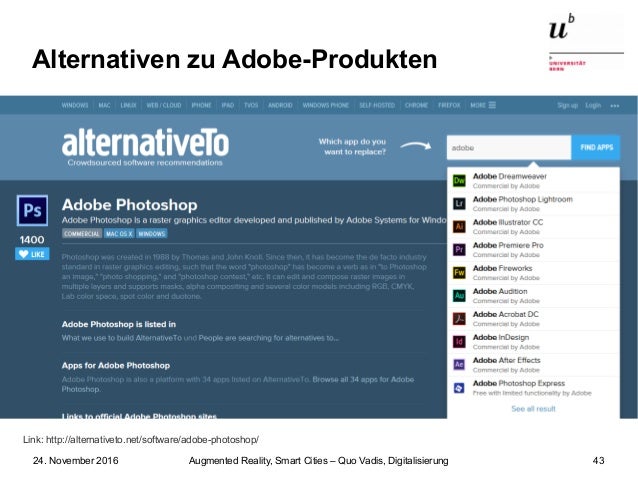This screenshot has height=479, width=638.
Task: Select Adobe Audition suggestion text
Action: 500,291
